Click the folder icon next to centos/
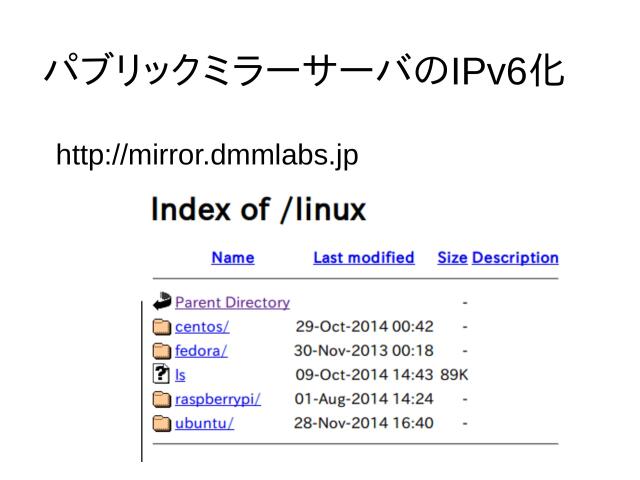The width and height of the screenshot is (640, 480). point(162,326)
